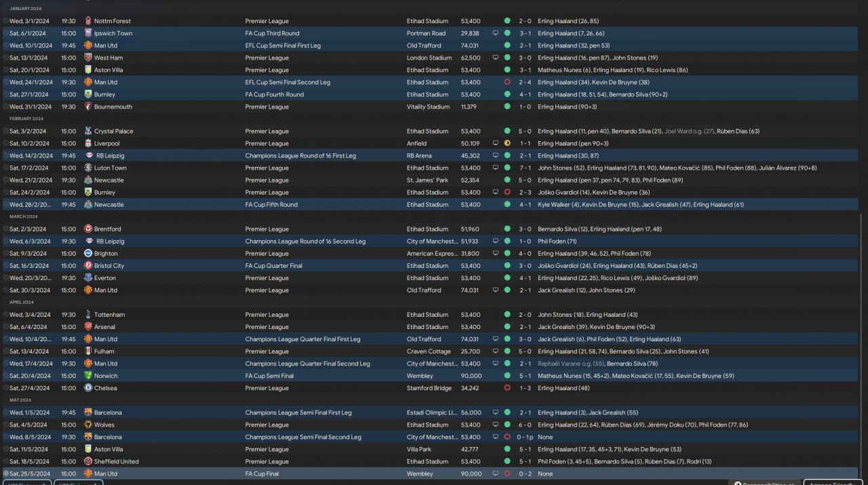Click the yellow draw indicator on Liverpool row
The width and height of the screenshot is (868, 485).
[x=507, y=143]
